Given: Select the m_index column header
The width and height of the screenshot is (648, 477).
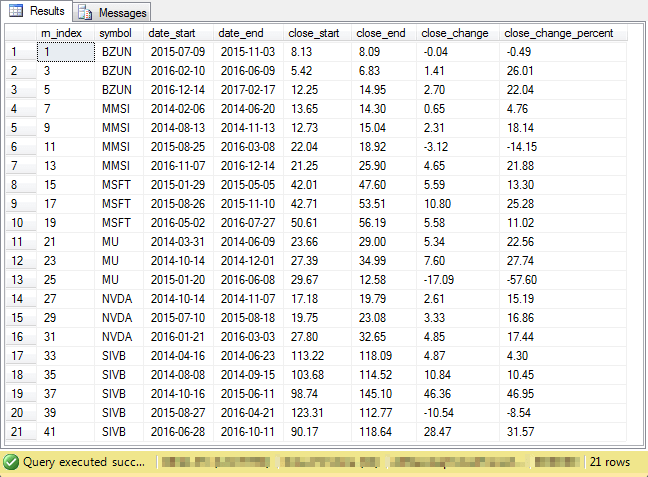Looking at the screenshot, I should tap(65, 33).
